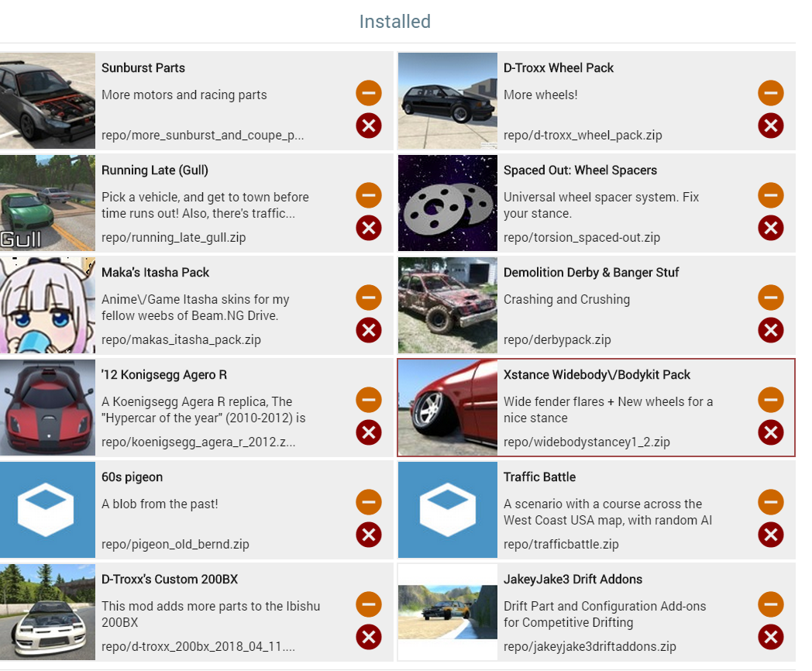Deactivate Maka's Itasha Pack

click(x=368, y=298)
